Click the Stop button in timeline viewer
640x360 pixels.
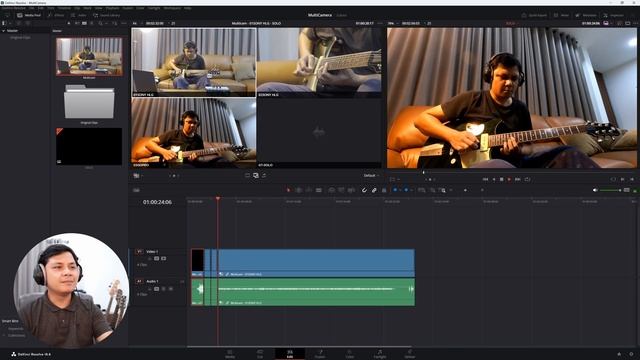pos(502,179)
